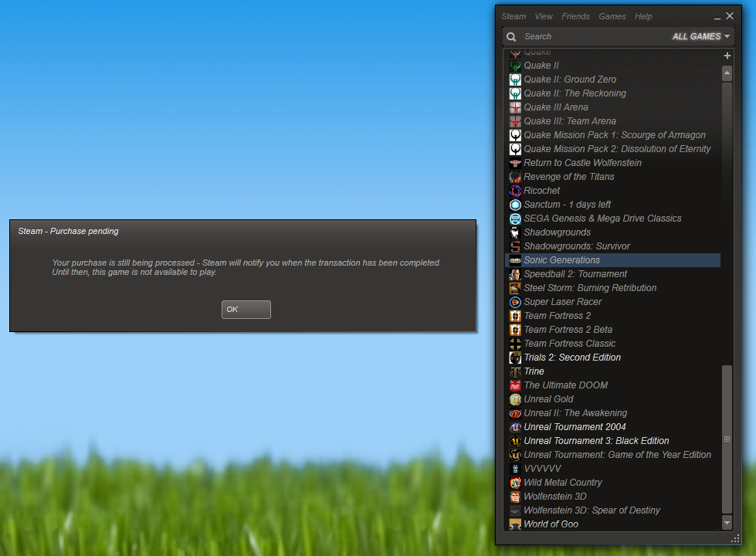The image size is (756, 556).
Task: Click the Super Laser Racer icon
Action: pyautogui.click(x=515, y=302)
